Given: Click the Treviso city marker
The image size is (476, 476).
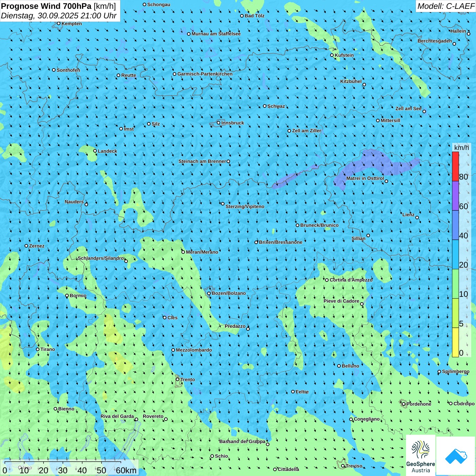Looking at the screenshot, I should coord(343,466).
